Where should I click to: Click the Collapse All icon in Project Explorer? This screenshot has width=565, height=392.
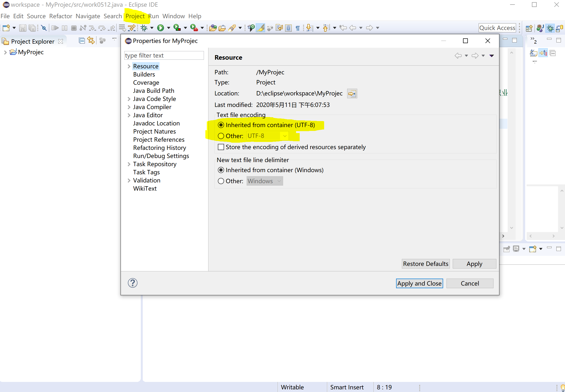[82, 41]
